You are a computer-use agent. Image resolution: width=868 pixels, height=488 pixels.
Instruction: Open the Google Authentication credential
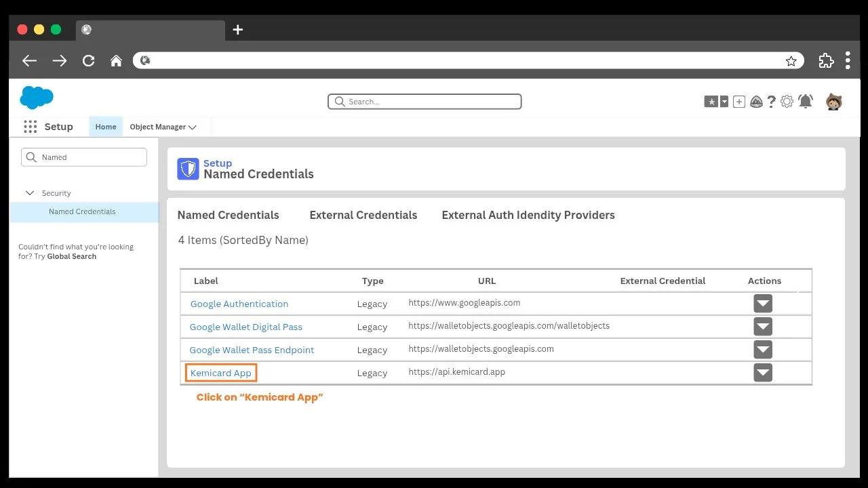[x=239, y=304]
